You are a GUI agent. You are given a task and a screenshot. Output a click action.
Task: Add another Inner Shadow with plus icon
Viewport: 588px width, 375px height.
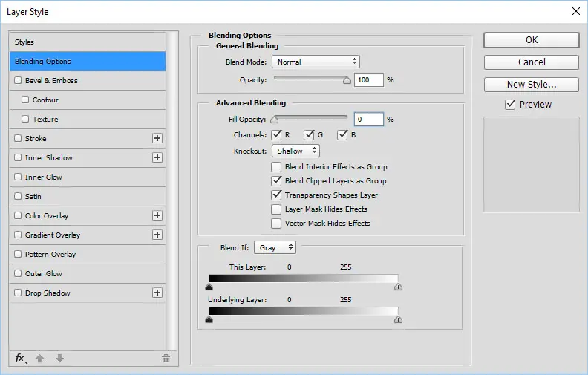157,157
